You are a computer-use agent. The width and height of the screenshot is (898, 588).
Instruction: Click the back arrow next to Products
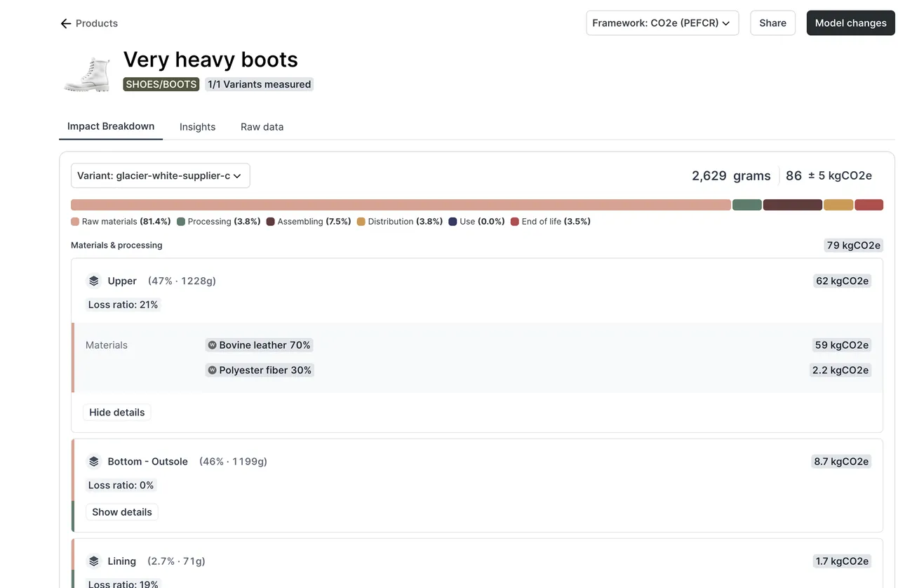coord(66,23)
